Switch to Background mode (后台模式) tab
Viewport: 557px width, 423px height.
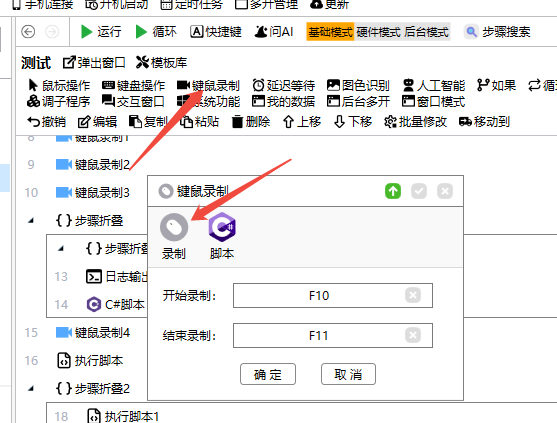click(426, 32)
